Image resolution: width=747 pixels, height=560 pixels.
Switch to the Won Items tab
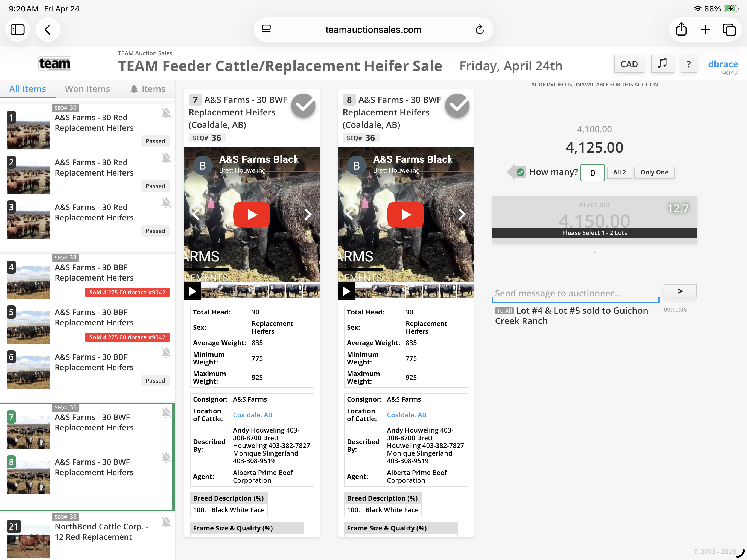click(87, 89)
